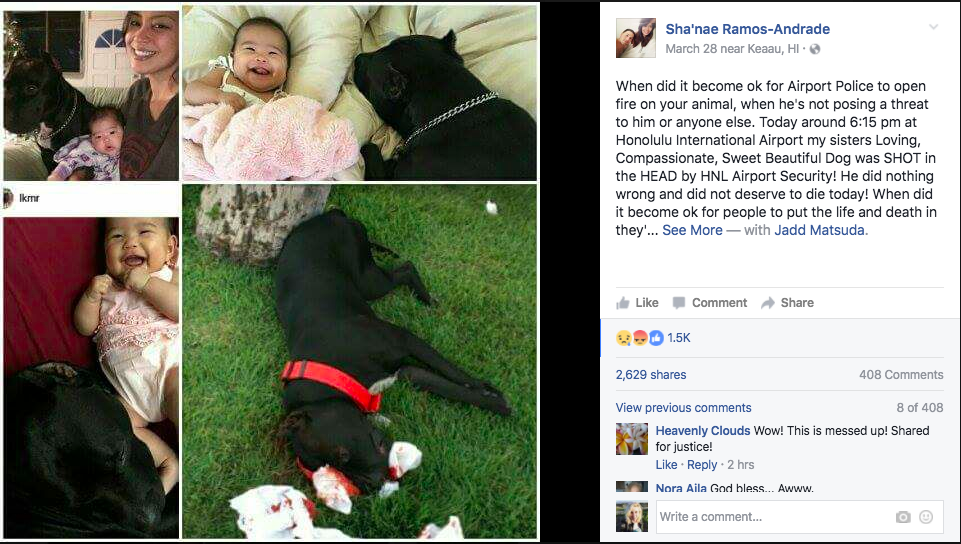Expand View previous comments

(683, 407)
